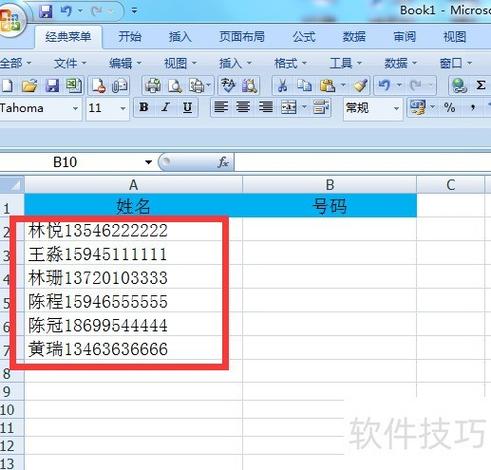Click the Print printer icon
The height and width of the screenshot is (470, 491).
(x=153, y=86)
